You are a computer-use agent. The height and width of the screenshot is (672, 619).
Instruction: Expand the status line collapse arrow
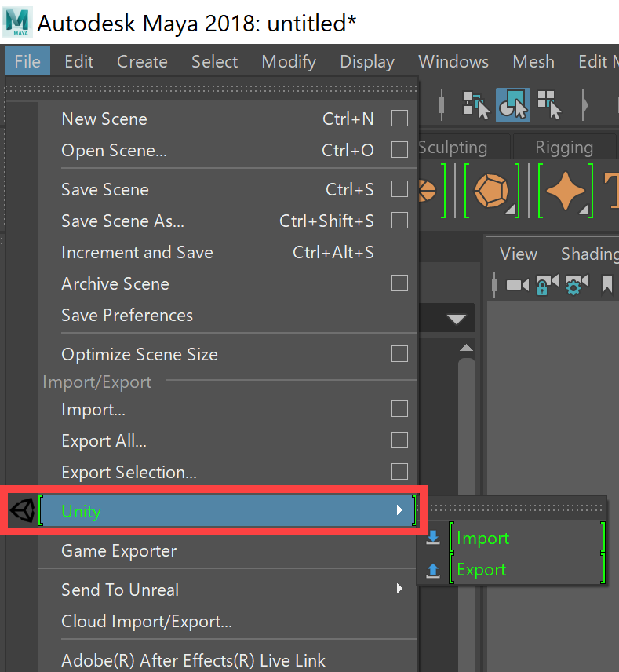[x=584, y=105]
